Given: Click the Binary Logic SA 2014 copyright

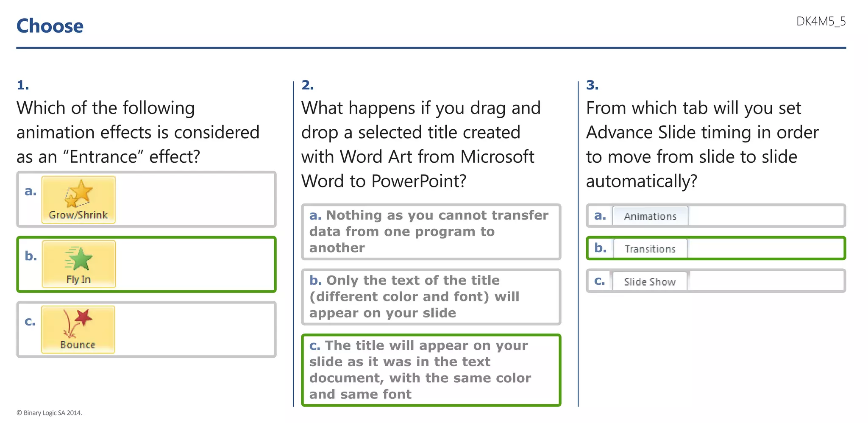Looking at the screenshot, I should coord(49,412).
